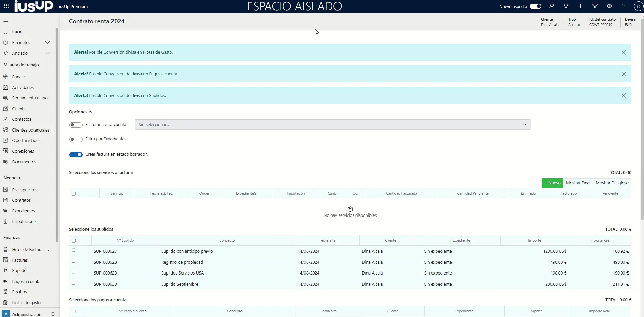Collapse the Opciones section
644x317 pixels.
coord(80,112)
